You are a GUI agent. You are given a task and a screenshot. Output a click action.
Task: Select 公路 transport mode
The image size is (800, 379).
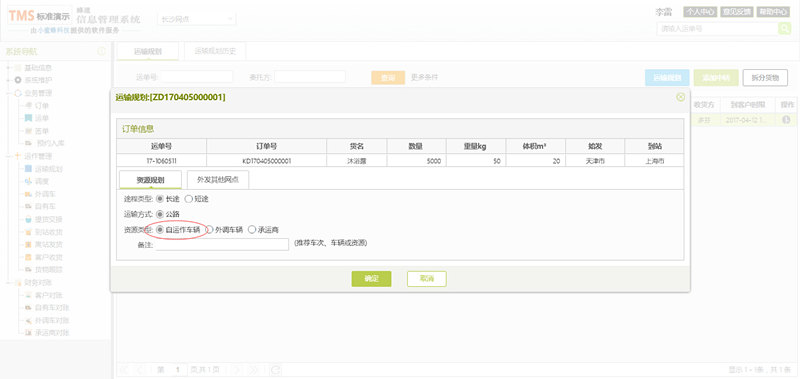(160, 214)
